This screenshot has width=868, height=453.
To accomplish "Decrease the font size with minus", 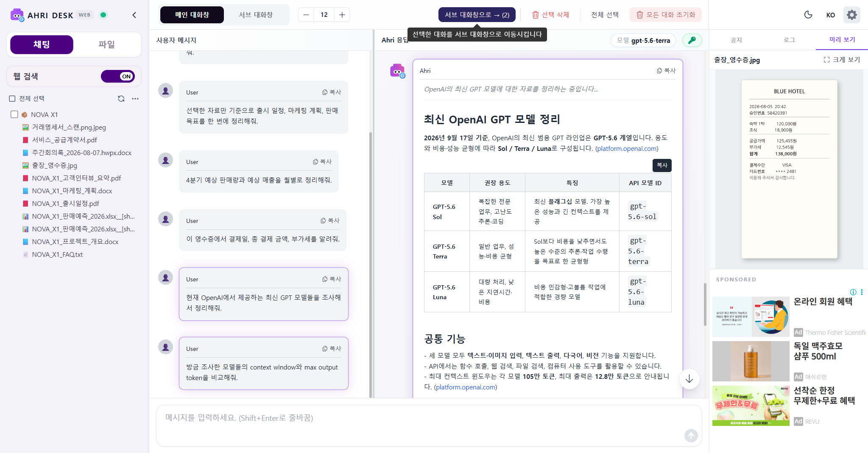I will click(306, 15).
